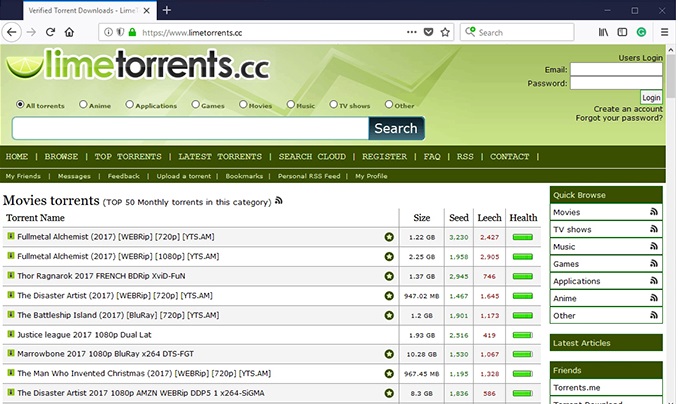Screen dimensions: 678x404
Task: Select the All torrents radio button
Action: click(x=20, y=104)
